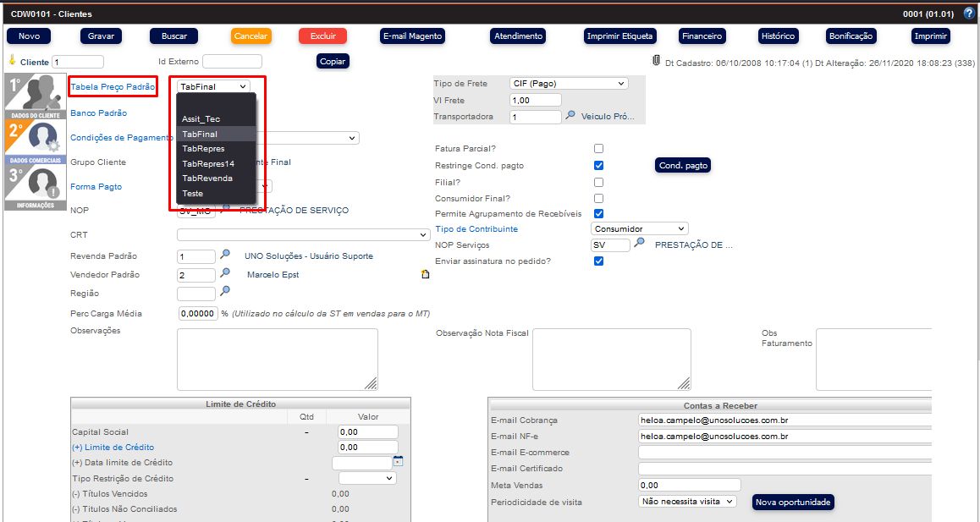The height and width of the screenshot is (522, 980).
Task: Choose Assit_Tec option in price table list
Action: pyautogui.click(x=201, y=119)
